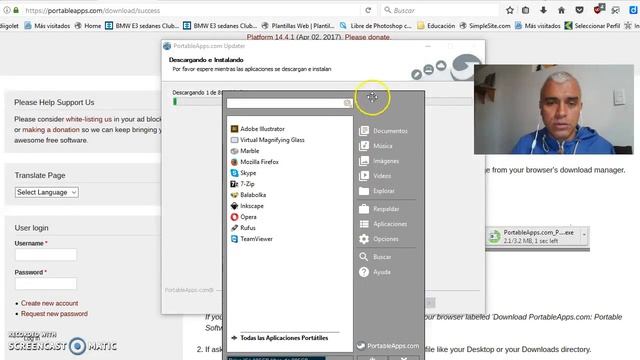This screenshot has width=640, height=360.
Task: Open making a donation link
Action: tap(51, 129)
